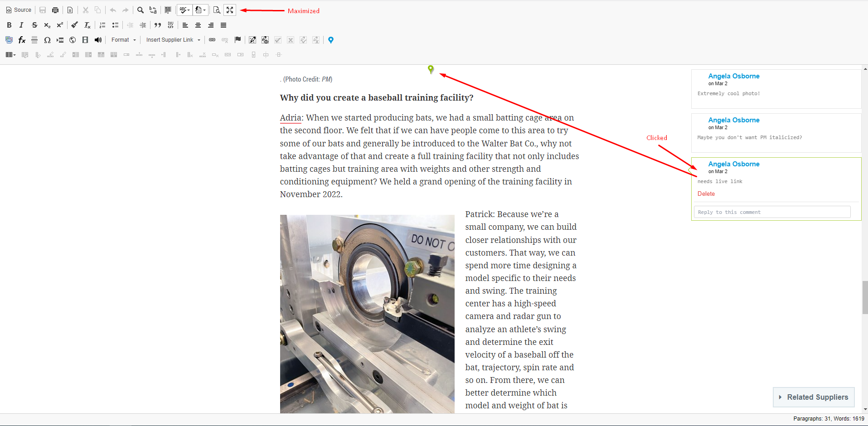Click the green comment pin marker in the document
This screenshot has width=868, height=426.
[x=431, y=69]
